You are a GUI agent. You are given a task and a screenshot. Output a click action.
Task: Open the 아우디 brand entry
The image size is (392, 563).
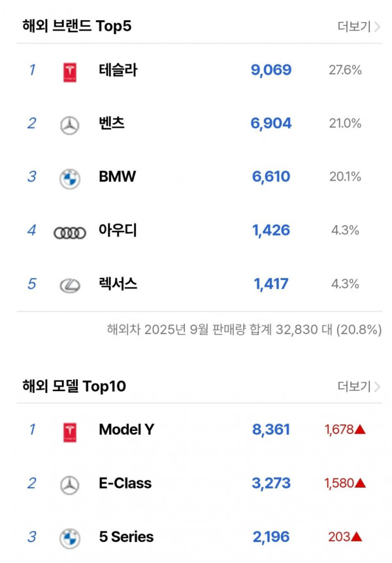click(x=118, y=230)
